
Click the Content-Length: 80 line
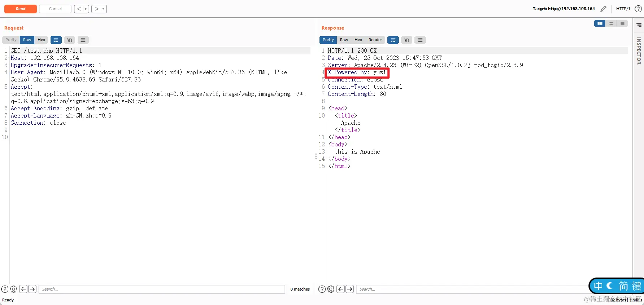tap(357, 94)
